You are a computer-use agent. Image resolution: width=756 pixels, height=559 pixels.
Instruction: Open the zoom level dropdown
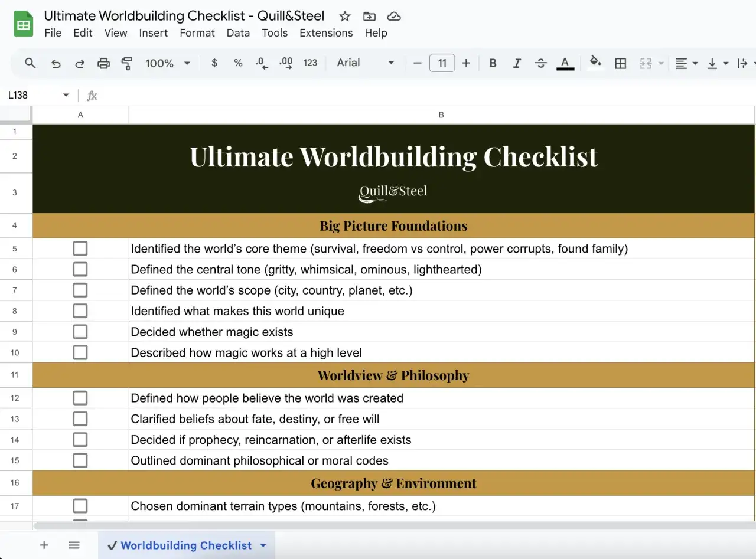tap(167, 63)
